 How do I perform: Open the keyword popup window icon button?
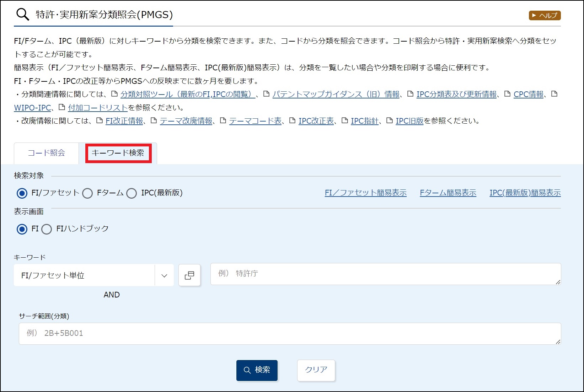(x=189, y=275)
